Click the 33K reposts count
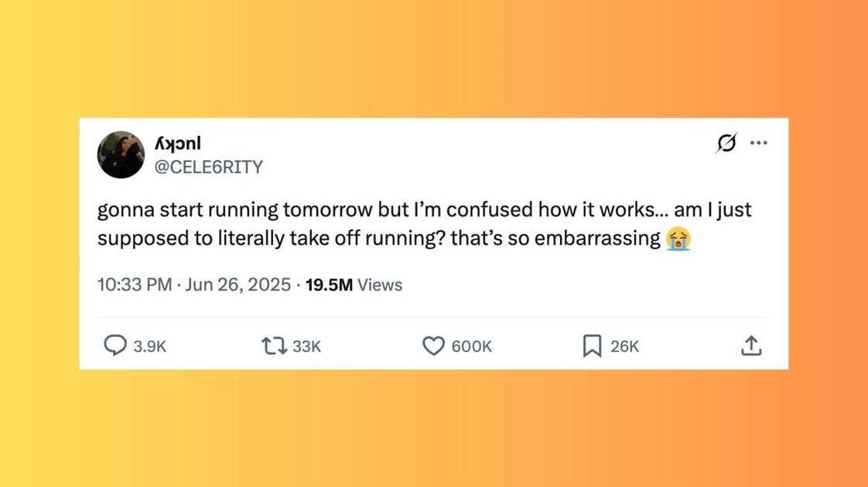The height and width of the screenshot is (487, 868). 306,347
